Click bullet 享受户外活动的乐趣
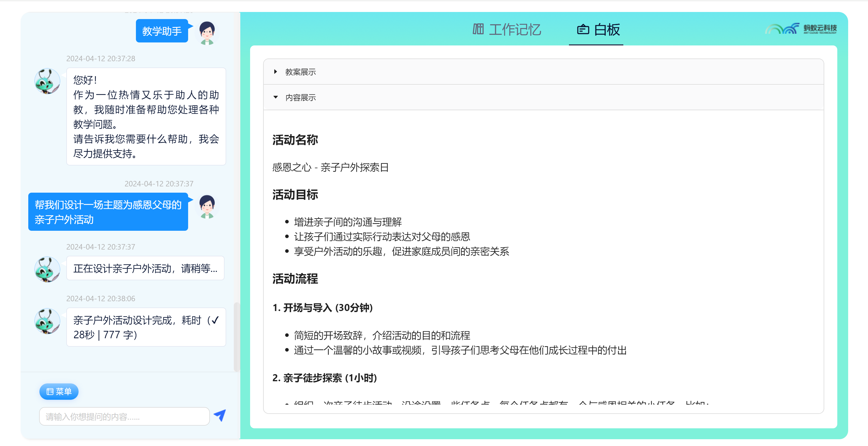868x446 pixels. pyautogui.click(x=401, y=251)
